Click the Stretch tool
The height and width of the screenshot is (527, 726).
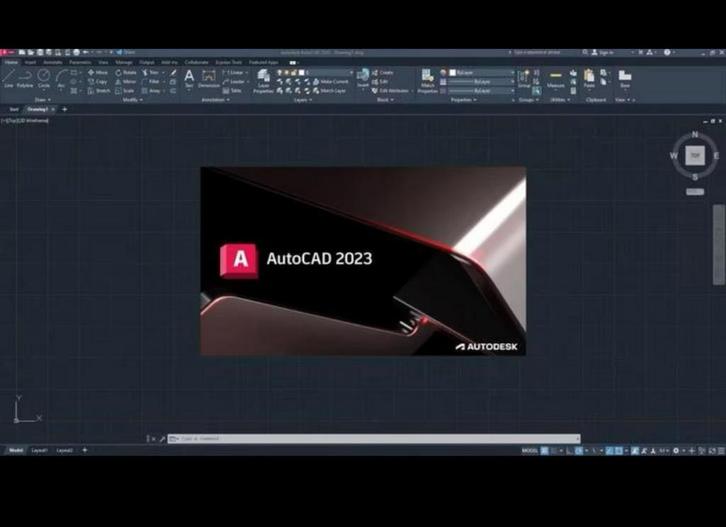click(99, 91)
